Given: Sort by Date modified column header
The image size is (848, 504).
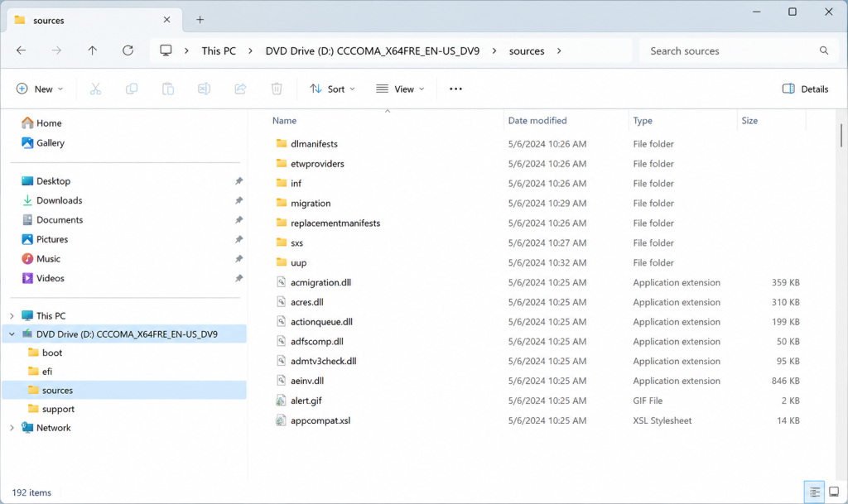Looking at the screenshot, I should coord(537,121).
